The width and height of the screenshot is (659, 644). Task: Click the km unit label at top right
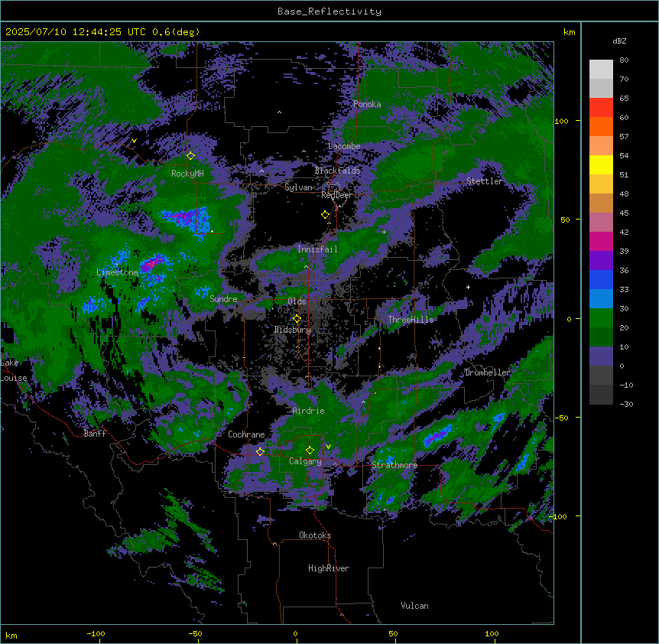(569, 32)
